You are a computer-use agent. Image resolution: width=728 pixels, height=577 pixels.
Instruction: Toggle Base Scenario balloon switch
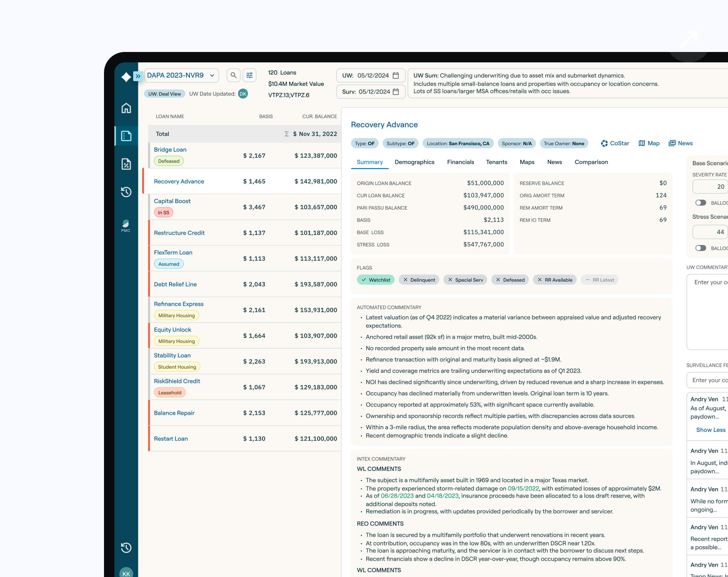(701, 203)
